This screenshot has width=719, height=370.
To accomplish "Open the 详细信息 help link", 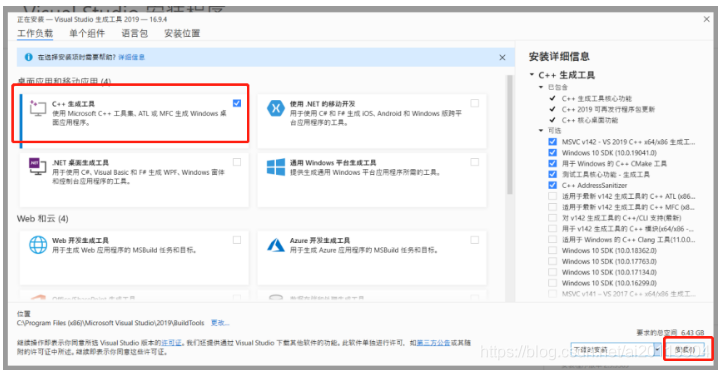I will point(132,57).
